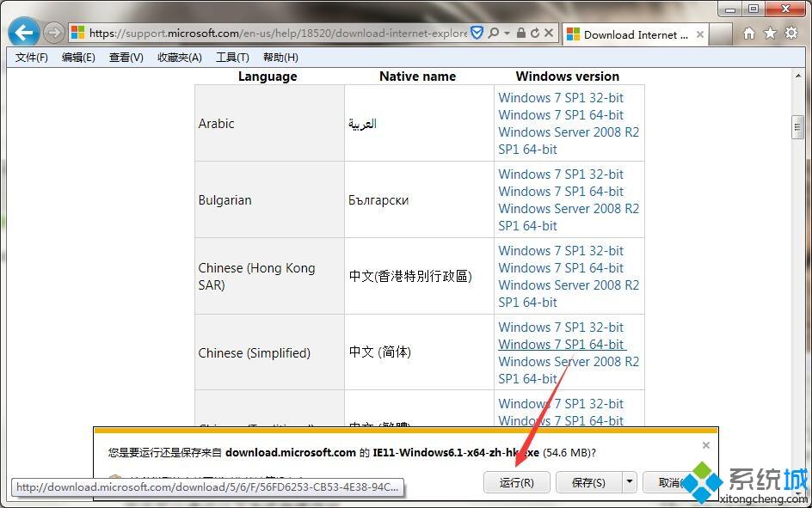This screenshot has width=812, height=508.
Task: Open Favorites with the star icon
Action: point(768,33)
